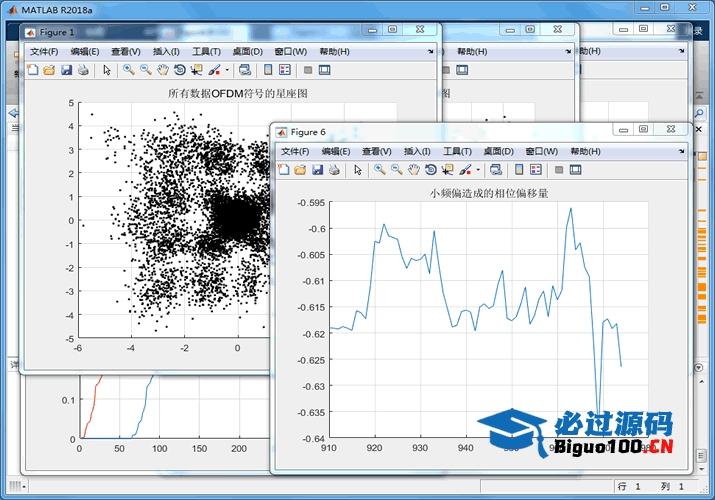Save Figure 1 using the floppy disk icon
715x500 pixels.
[66, 70]
